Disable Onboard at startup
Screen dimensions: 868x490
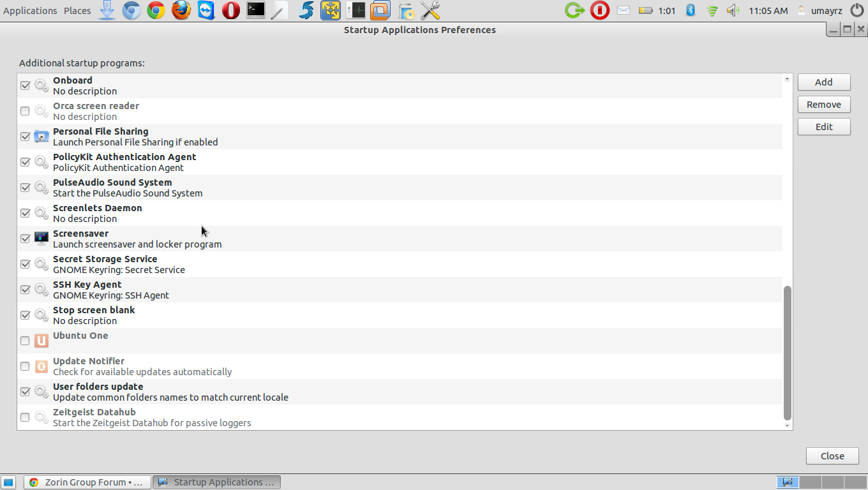coord(26,85)
